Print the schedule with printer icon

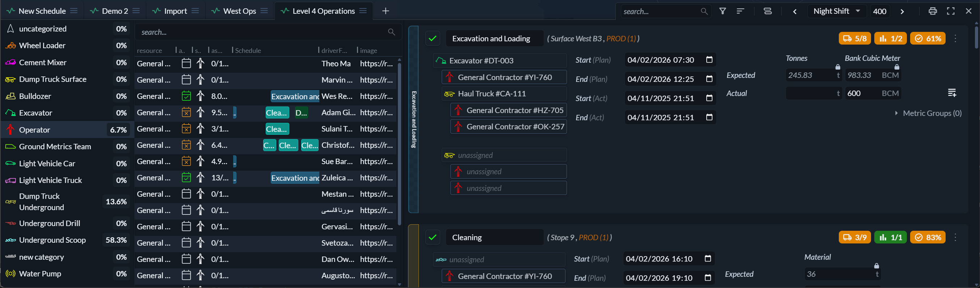tap(933, 11)
